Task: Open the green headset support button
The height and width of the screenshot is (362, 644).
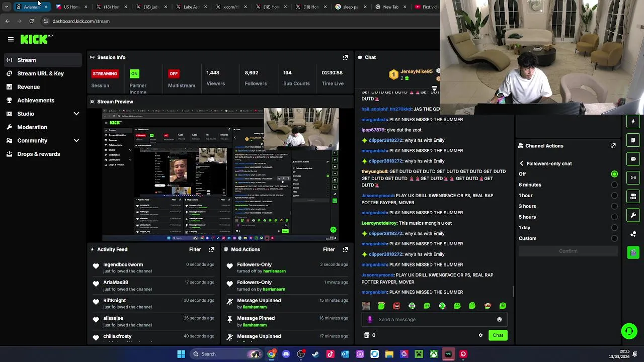Action: (x=629, y=331)
